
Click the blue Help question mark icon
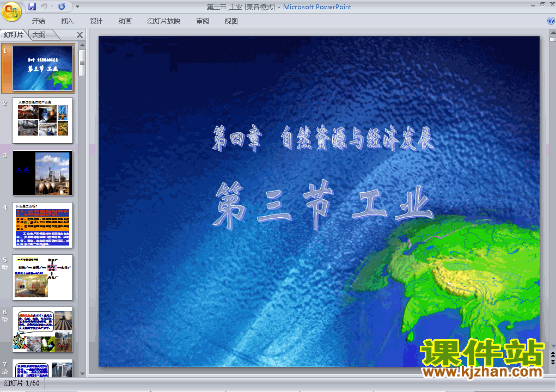pyautogui.click(x=551, y=21)
